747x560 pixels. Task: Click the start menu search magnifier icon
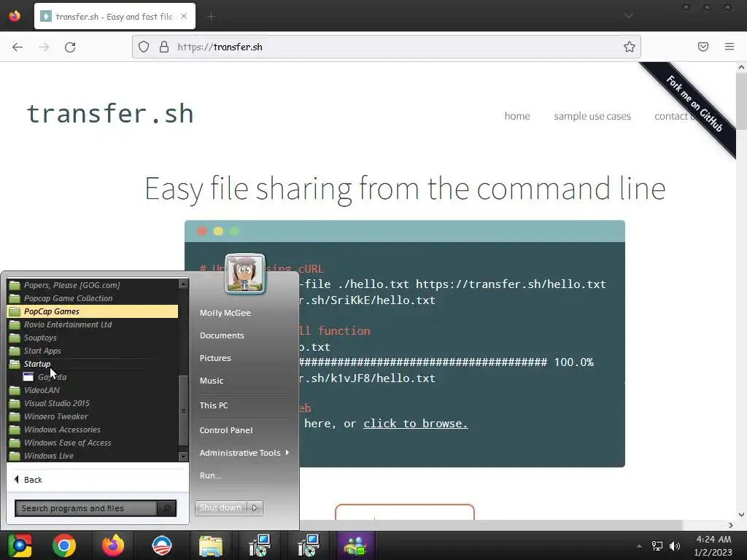(x=167, y=508)
